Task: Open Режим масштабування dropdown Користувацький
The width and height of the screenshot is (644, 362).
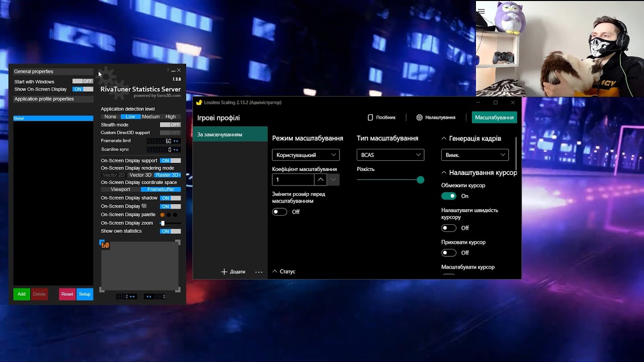Action: click(306, 155)
